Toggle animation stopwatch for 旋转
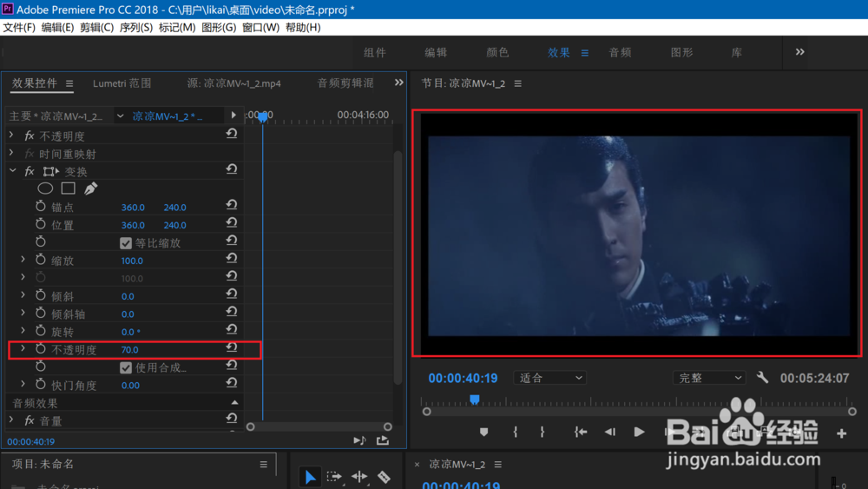Image resolution: width=868 pixels, height=489 pixels. coord(41,331)
